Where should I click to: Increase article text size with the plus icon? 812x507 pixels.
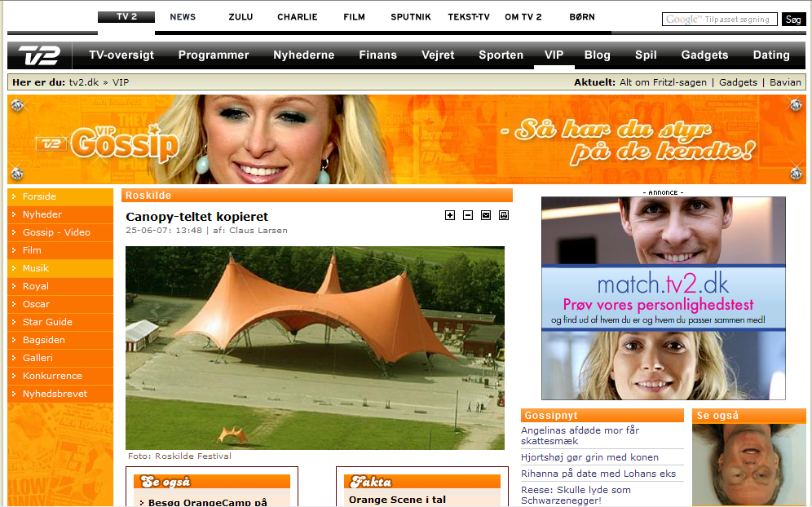click(x=450, y=215)
